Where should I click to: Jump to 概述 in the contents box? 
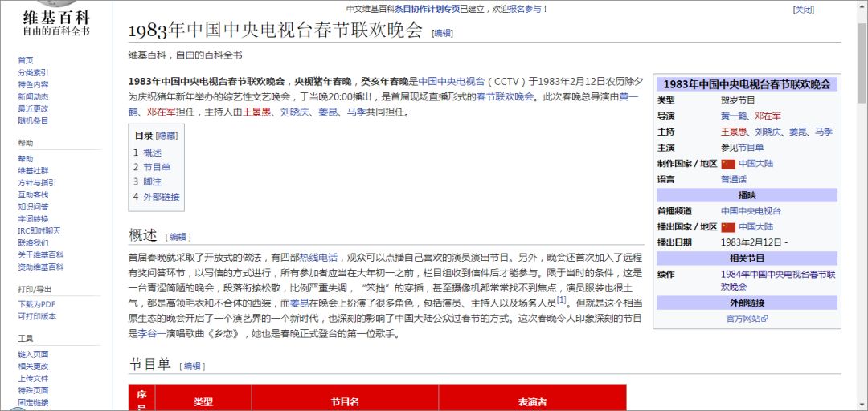click(x=152, y=153)
